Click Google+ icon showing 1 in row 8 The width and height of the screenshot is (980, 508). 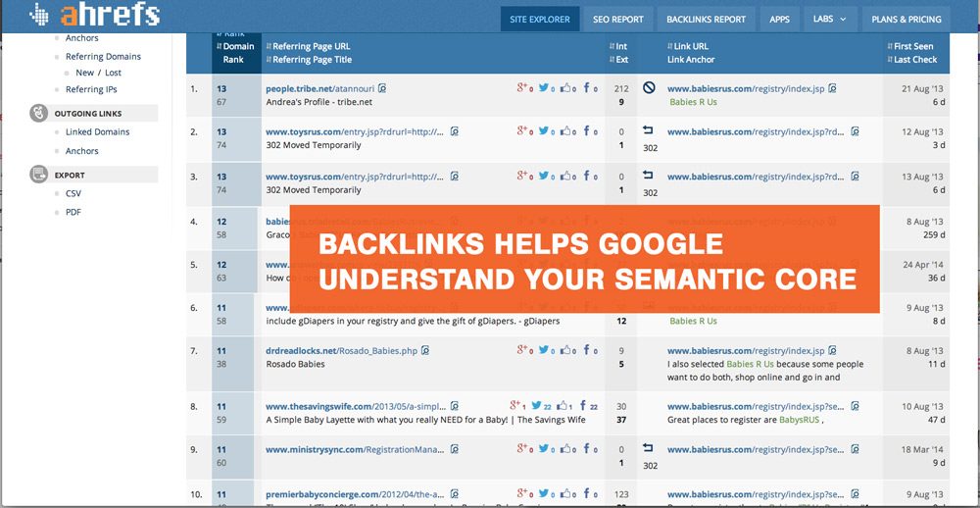(516, 406)
